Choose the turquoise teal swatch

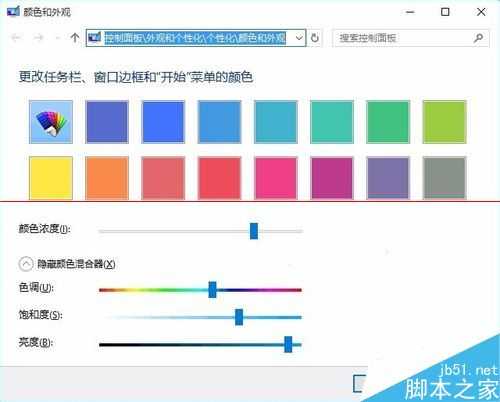[x=332, y=122]
